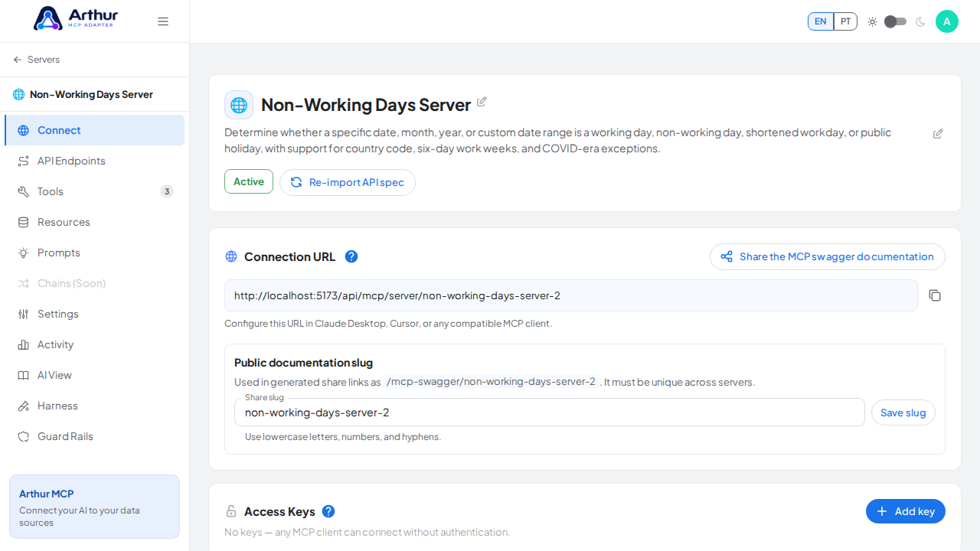Collapse sidebar with hamburger menu icon

point(163,21)
